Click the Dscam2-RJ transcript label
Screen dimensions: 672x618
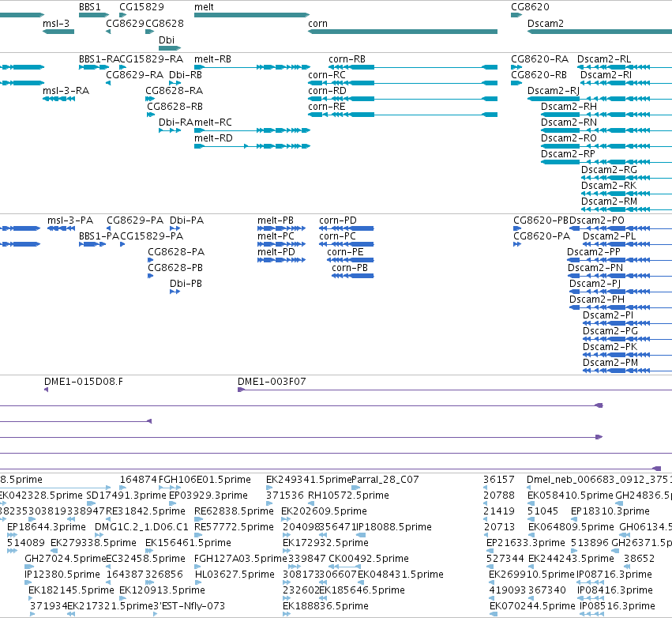point(554,91)
